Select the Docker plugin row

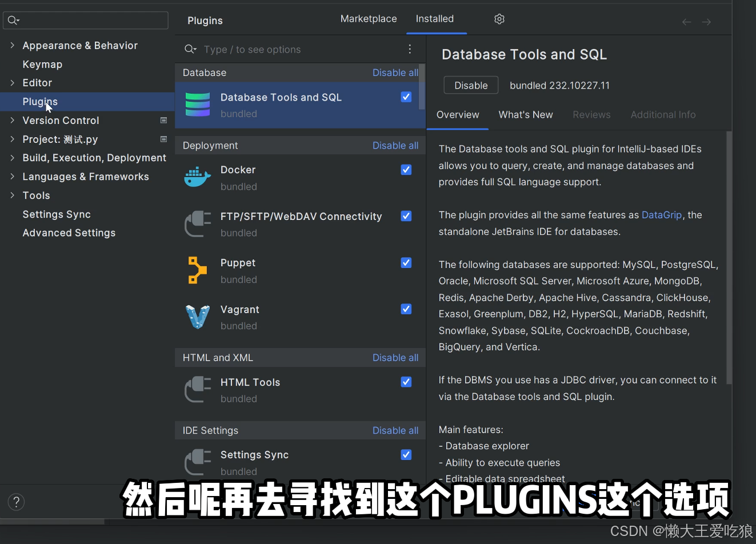(300, 178)
